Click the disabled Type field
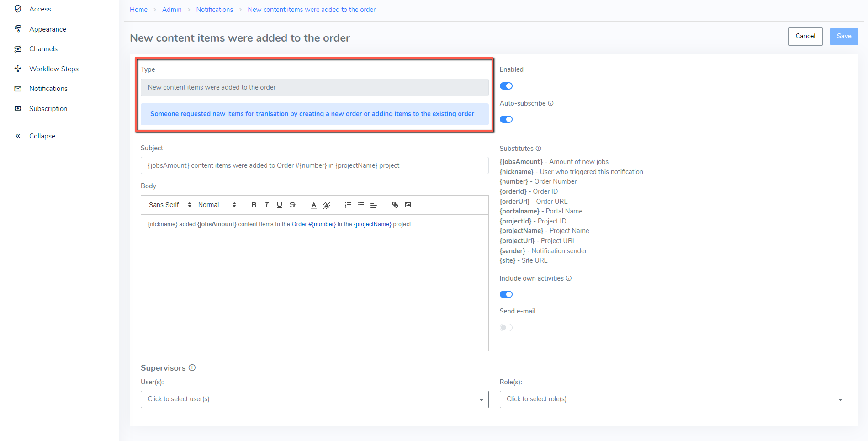 point(315,87)
